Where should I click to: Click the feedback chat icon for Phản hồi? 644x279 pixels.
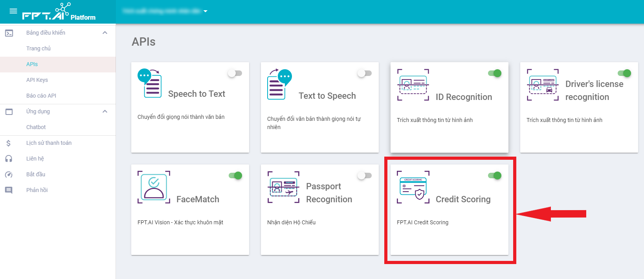9,190
